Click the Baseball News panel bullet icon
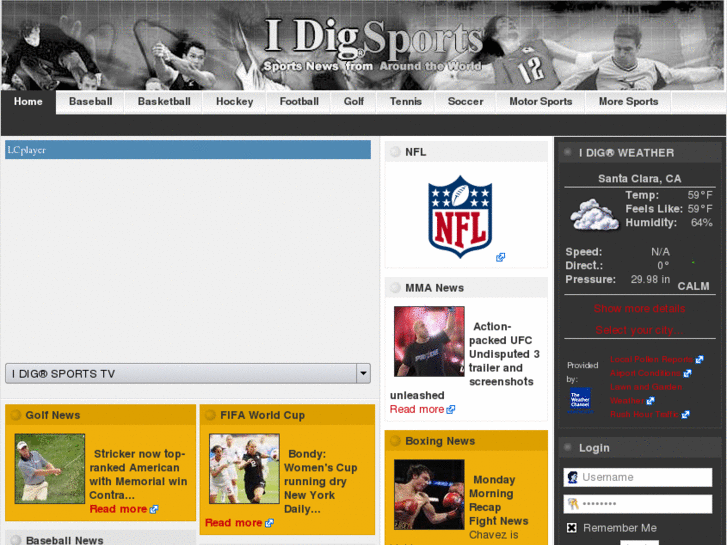Screen dimensions: 727x545 [x=16, y=540]
